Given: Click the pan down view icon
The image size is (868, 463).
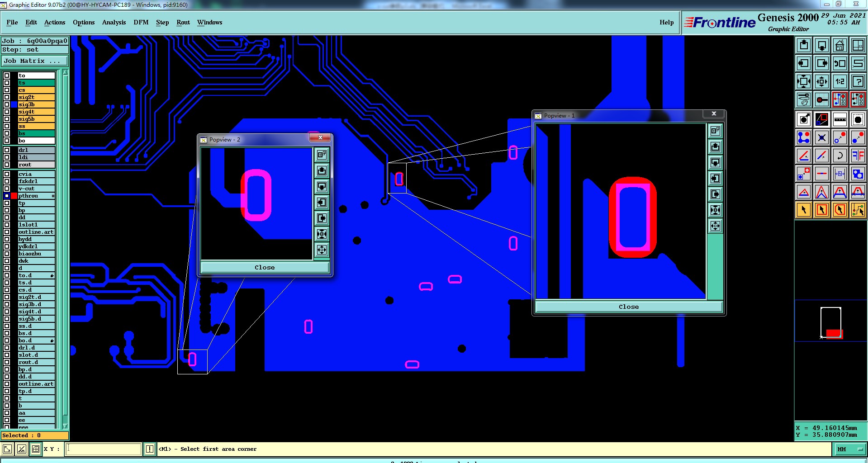Looking at the screenshot, I should click(x=822, y=45).
